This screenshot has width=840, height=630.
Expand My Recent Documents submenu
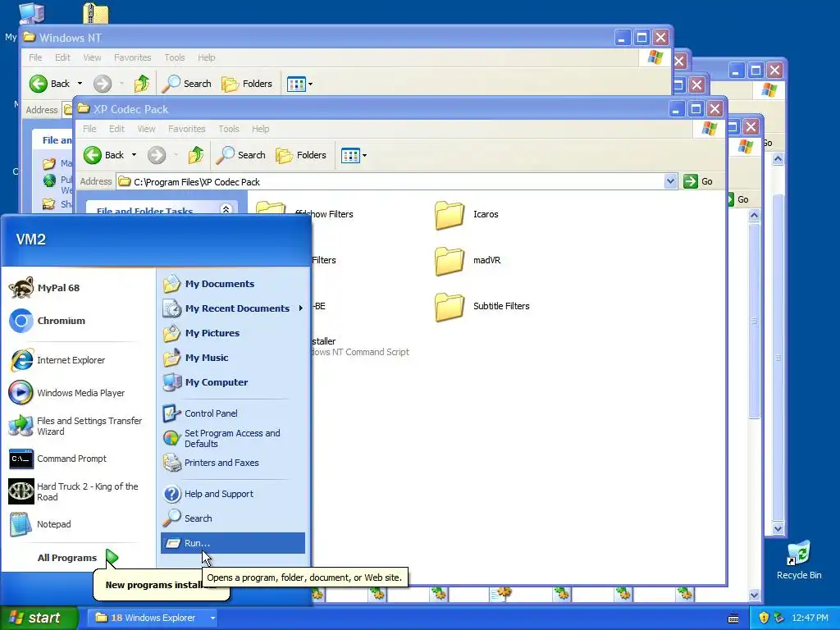pyautogui.click(x=233, y=308)
